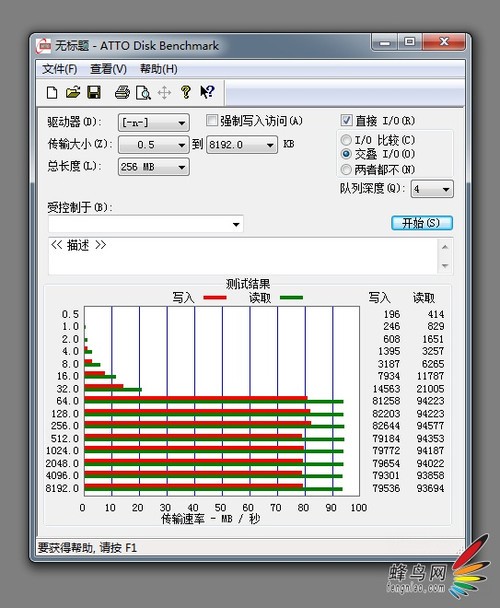
Task: Click the 1024.0 row label in chart
Action: coord(62,451)
